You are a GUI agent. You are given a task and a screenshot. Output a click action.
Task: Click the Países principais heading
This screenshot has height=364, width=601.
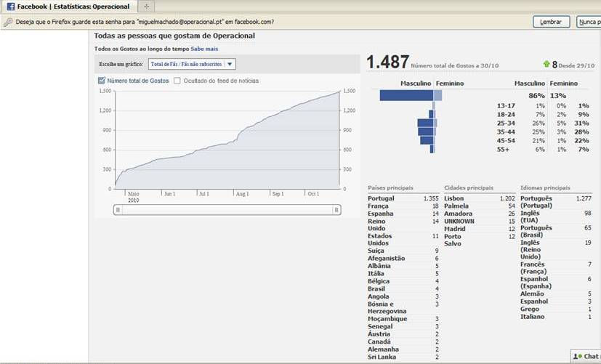(390, 187)
